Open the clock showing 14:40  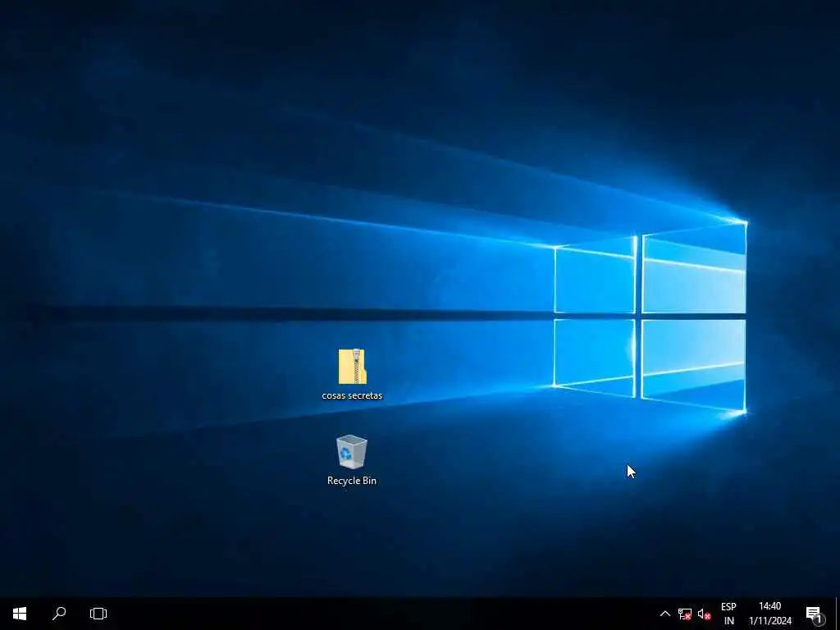(769, 614)
